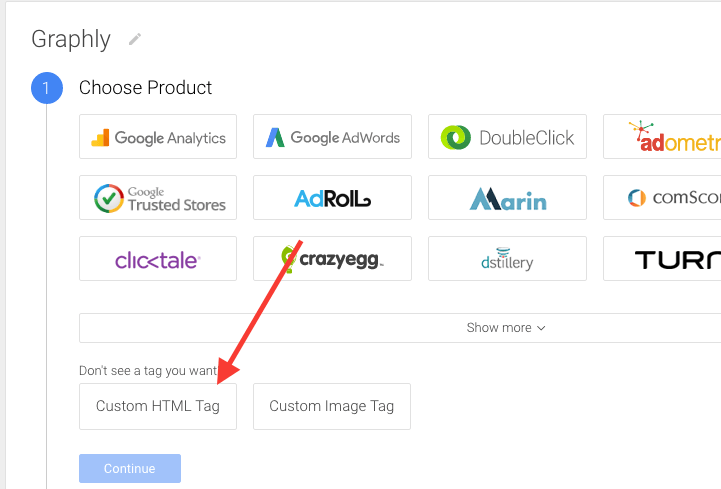
Task: Choose the Custom HTML Tag option
Action: point(158,407)
